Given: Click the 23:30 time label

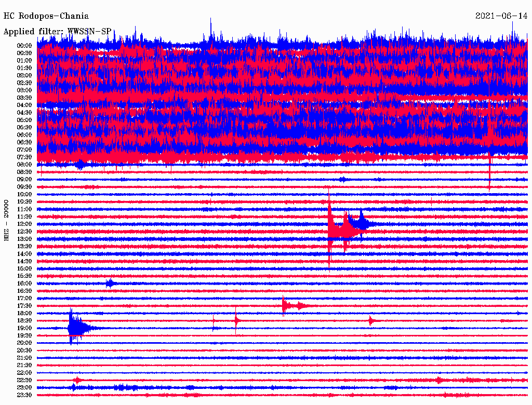Looking at the screenshot, I should click(24, 395).
